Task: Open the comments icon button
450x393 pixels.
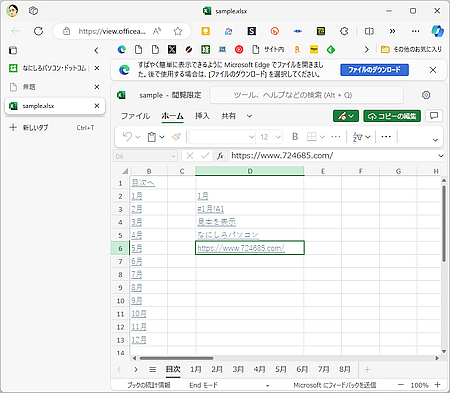Action: click(434, 116)
